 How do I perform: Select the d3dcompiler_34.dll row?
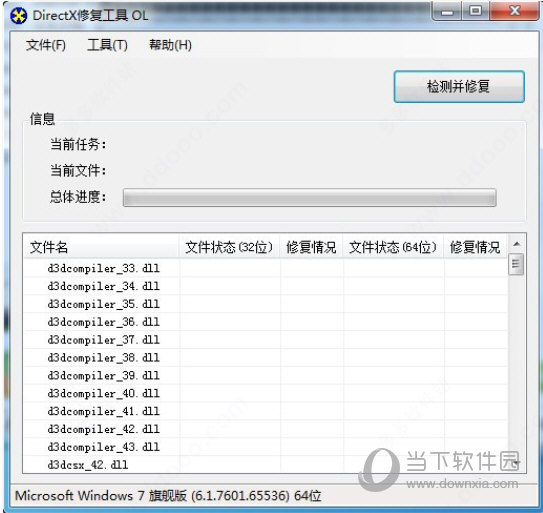click(x=266, y=286)
